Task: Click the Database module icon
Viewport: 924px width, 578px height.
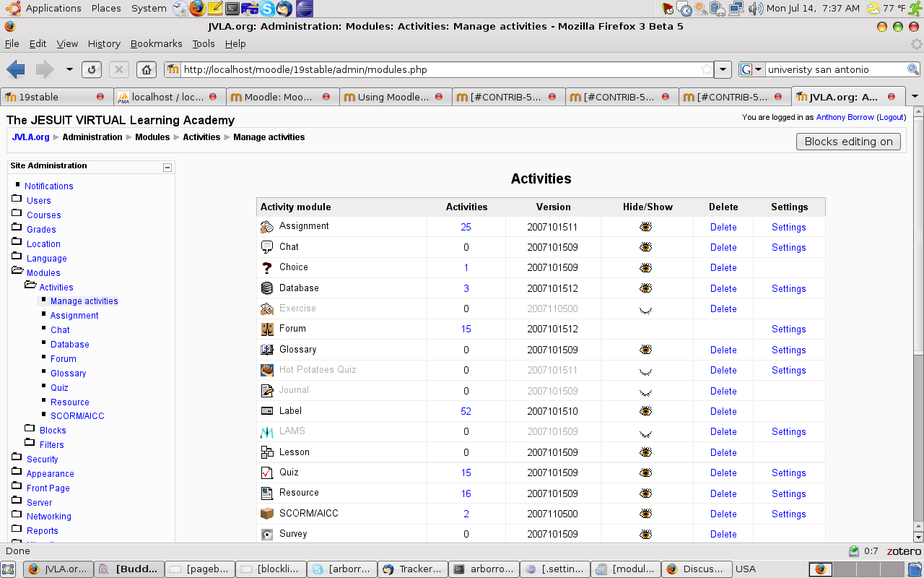Action: (x=267, y=288)
